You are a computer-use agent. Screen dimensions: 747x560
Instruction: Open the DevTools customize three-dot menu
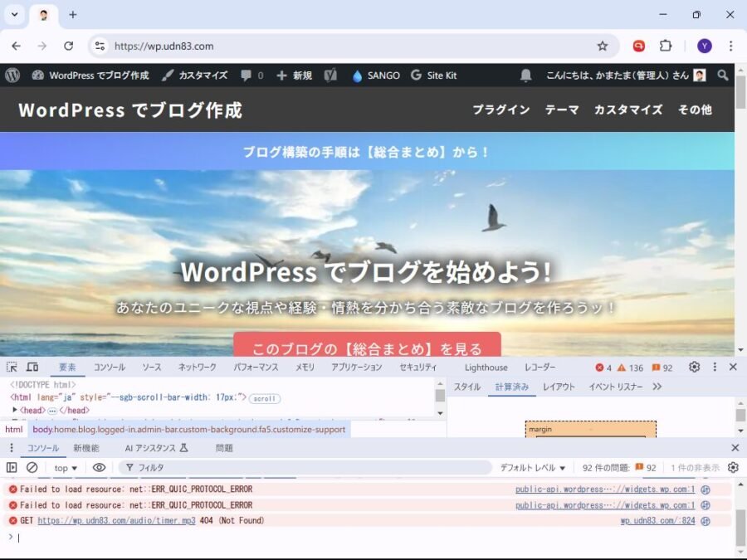[x=715, y=367]
